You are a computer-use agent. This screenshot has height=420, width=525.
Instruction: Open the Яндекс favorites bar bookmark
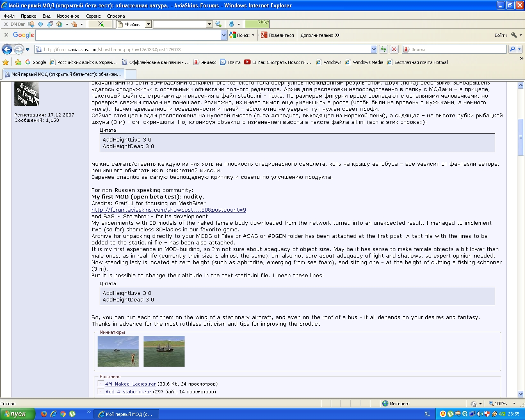[205, 62]
